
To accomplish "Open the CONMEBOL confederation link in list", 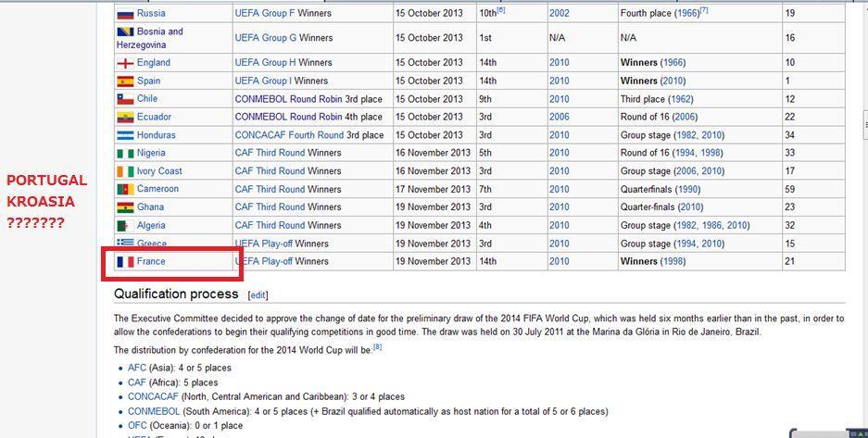I will pyautogui.click(x=154, y=411).
